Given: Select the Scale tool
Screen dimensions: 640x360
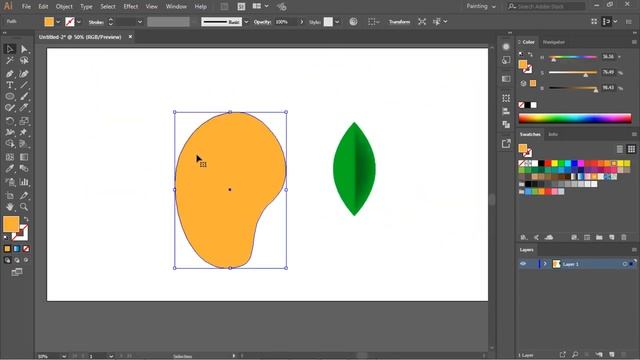Looking at the screenshot, I should point(24,121).
